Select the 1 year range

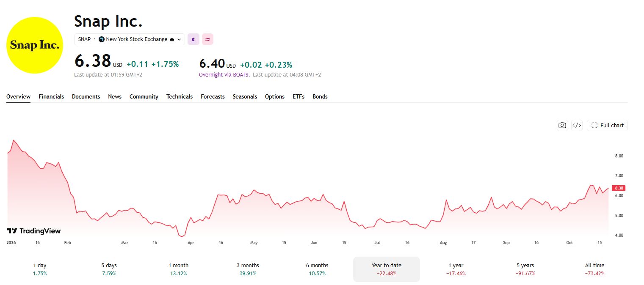point(456,269)
